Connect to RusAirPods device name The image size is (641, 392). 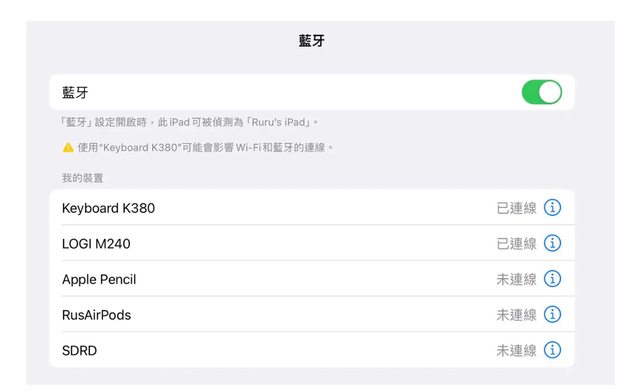pos(96,315)
